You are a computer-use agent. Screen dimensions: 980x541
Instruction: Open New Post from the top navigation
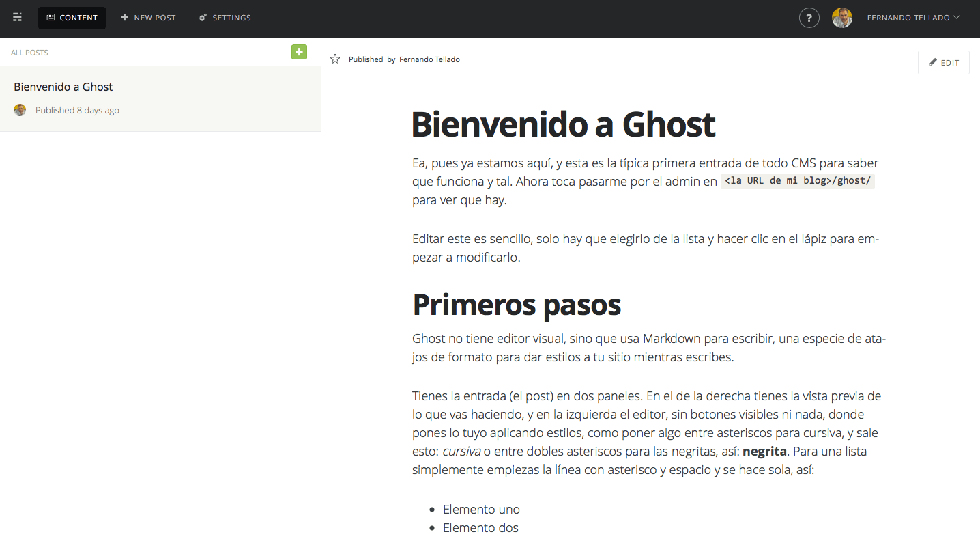point(148,18)
